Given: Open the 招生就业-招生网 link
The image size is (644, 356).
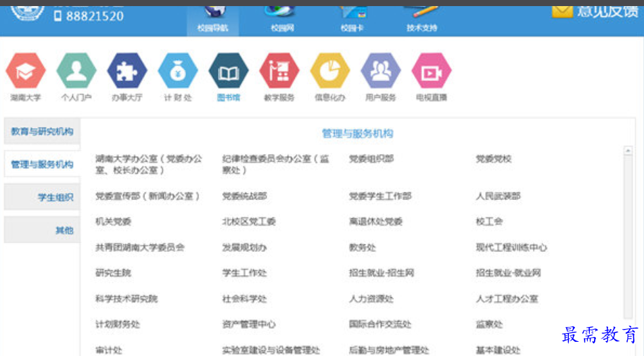Looking at the screenshot, I should pos(382,273).
